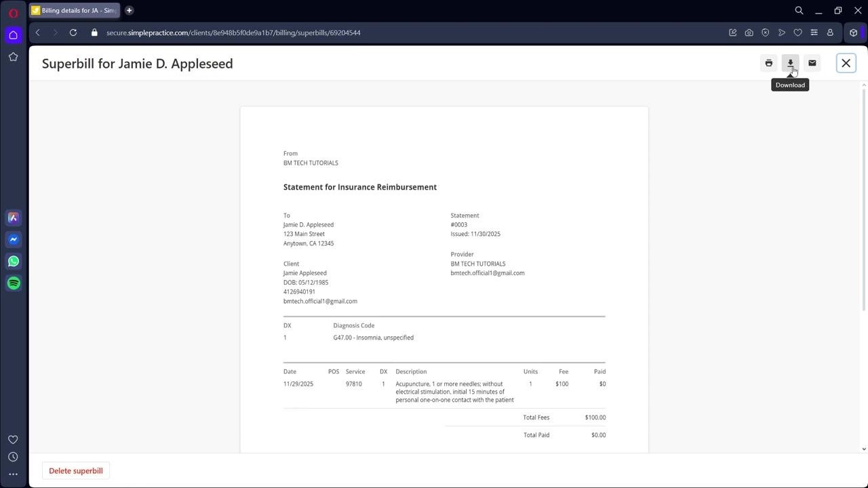This screenshot has width=868, height=488.
Task: Take a snapshot with the camera icon
Action: 749,33
